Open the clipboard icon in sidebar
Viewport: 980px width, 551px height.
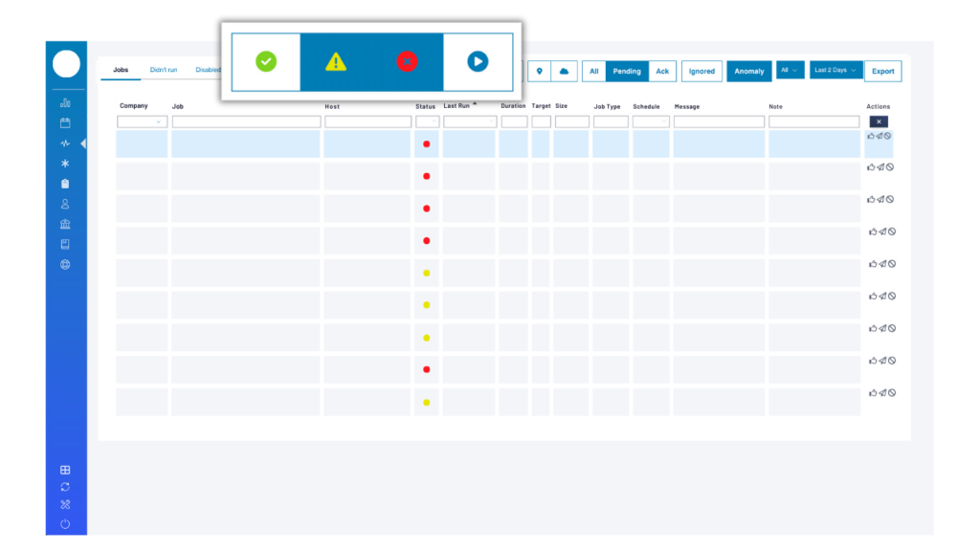pos(65,184)
